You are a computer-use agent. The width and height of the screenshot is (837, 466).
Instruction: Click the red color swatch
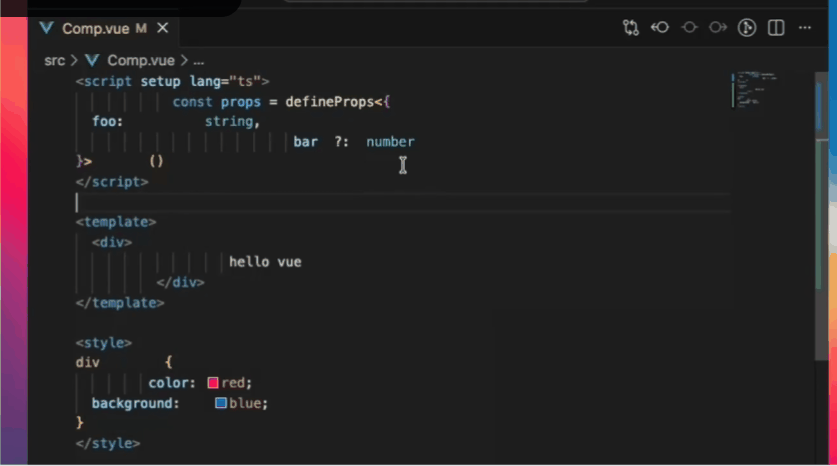click(213, 383)
